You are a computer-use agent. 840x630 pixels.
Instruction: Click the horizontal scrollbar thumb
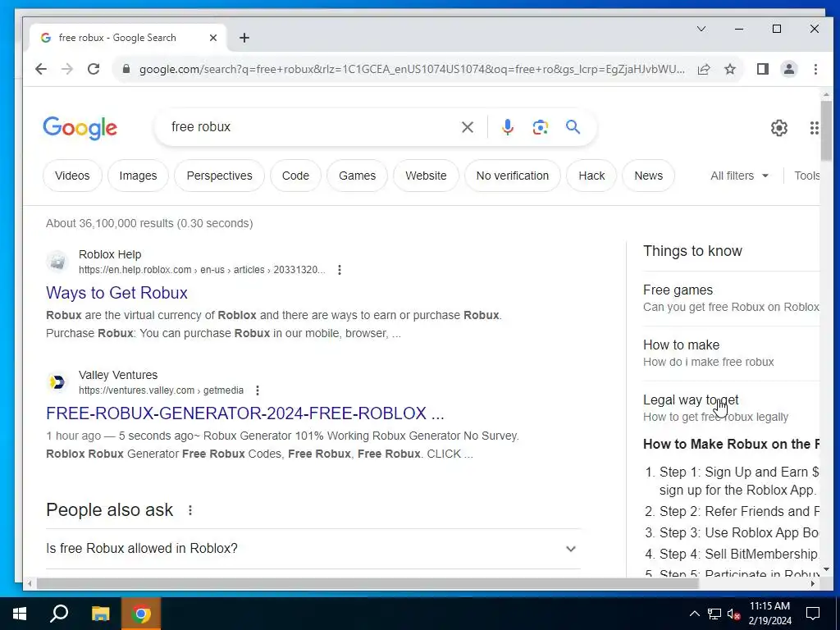(368, 583)
